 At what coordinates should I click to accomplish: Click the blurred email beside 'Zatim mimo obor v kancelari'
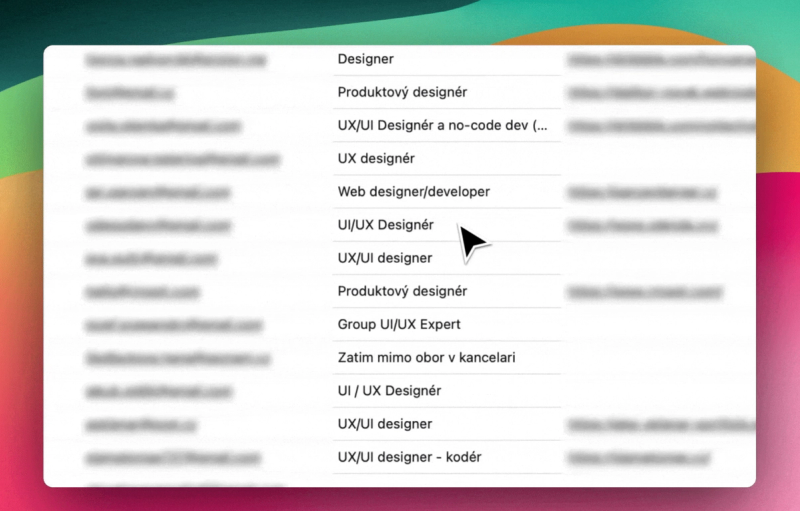[178, 358]
